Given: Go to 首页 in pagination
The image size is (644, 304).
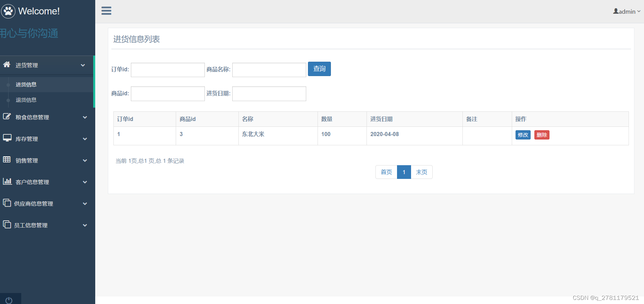Looking at the screenshot, I should 386,172.
